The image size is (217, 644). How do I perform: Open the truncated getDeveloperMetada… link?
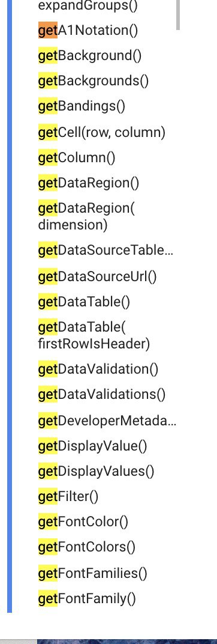coord(107,421)
